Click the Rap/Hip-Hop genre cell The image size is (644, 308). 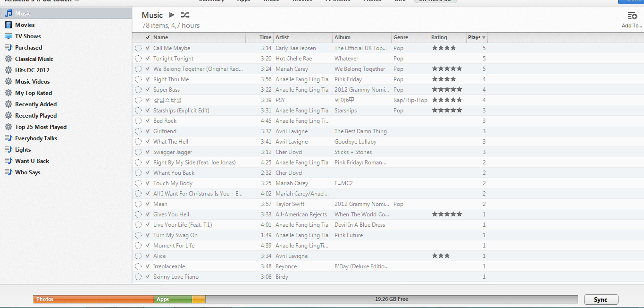click(x=410, y=100)
